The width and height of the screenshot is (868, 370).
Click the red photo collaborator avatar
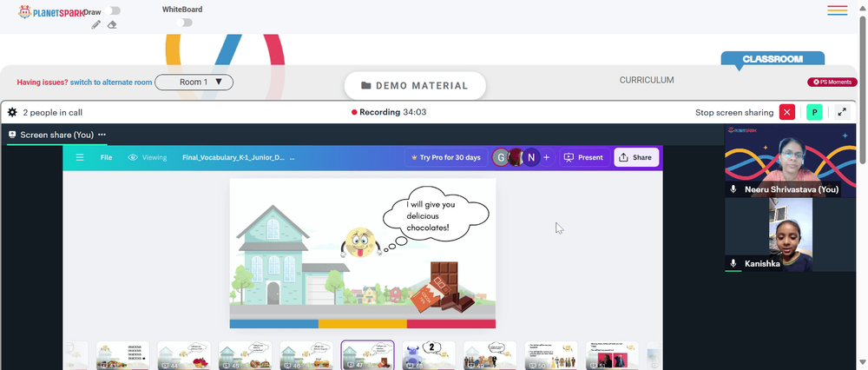(x=516, y=157)
